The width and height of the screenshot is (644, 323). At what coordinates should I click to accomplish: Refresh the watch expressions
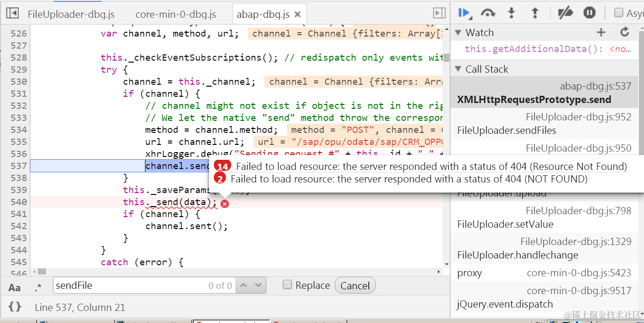624,32
